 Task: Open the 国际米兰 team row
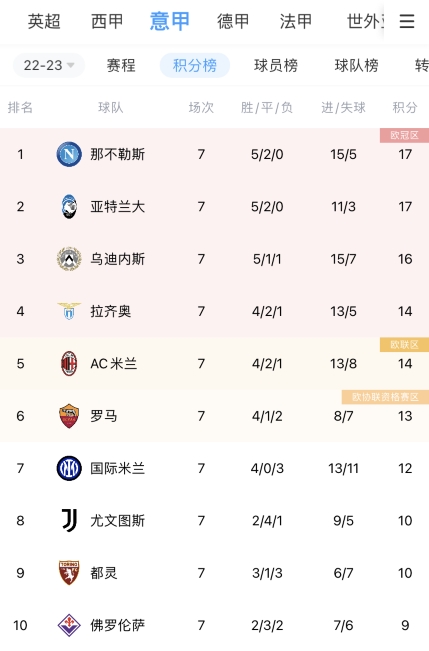click(214, 468)
